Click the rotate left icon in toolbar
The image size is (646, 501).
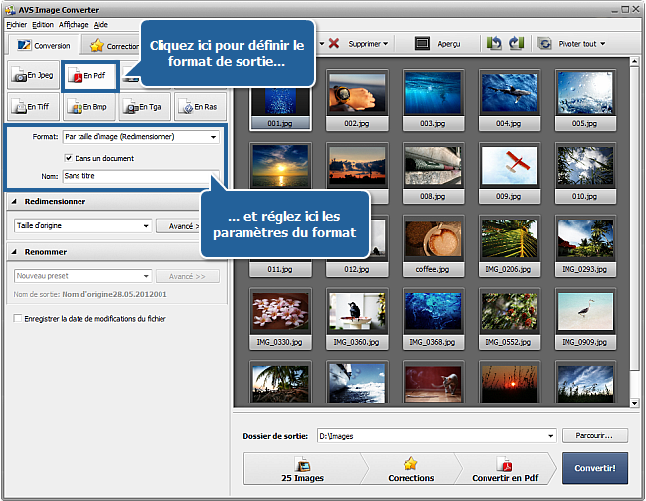click(494, 44)
